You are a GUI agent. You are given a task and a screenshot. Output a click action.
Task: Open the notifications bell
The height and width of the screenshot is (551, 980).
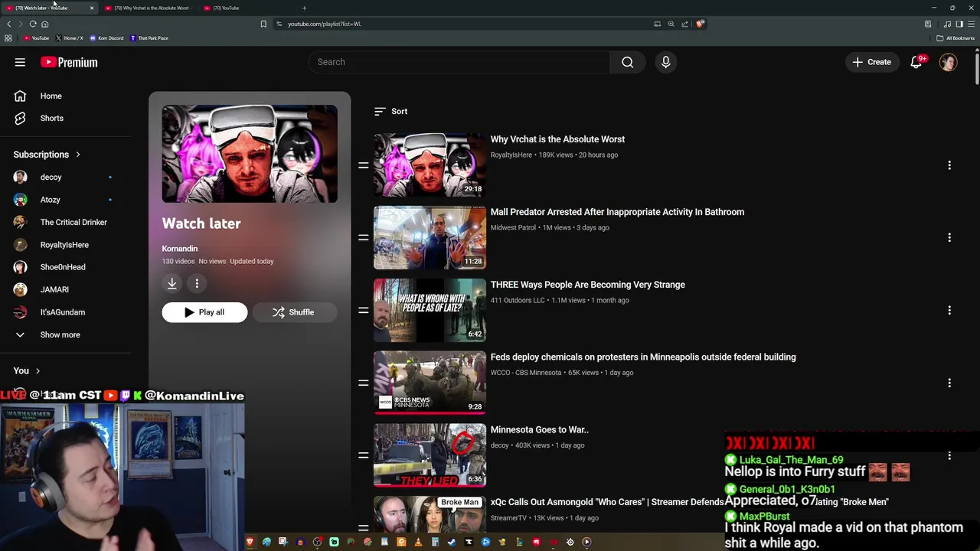coord(916,62)
